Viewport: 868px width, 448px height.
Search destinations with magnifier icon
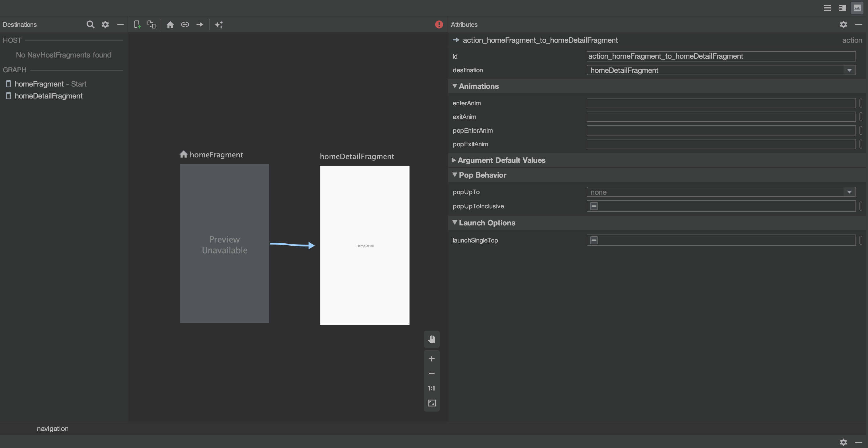click(x=90, y=24)
